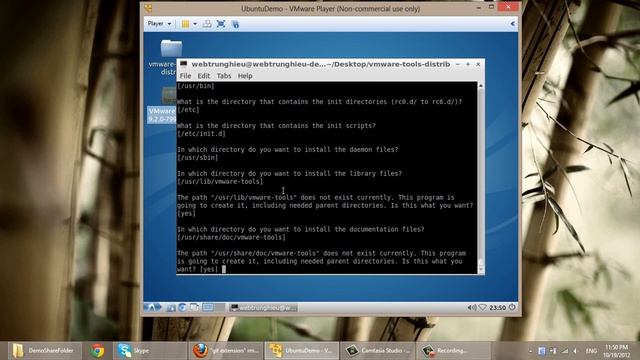Switch to Skype in the Windows taskbar
The image size is (640, 360).
tap(149, 351)
